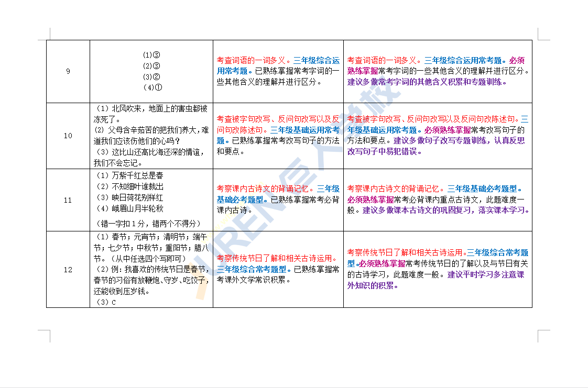The height and width of the screenshot is (388, 588).
Task: Click the sentence starting 父母含辛茹苦
Action: [151, 130]
